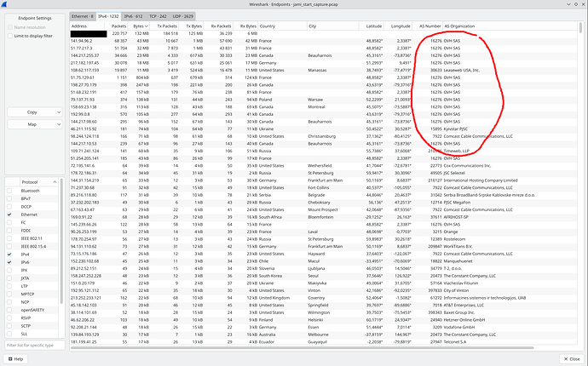The height and width of the screenshot is (366, 588).
Task: Enable the SCTP protocol checkbox
Action: point(9,326)
